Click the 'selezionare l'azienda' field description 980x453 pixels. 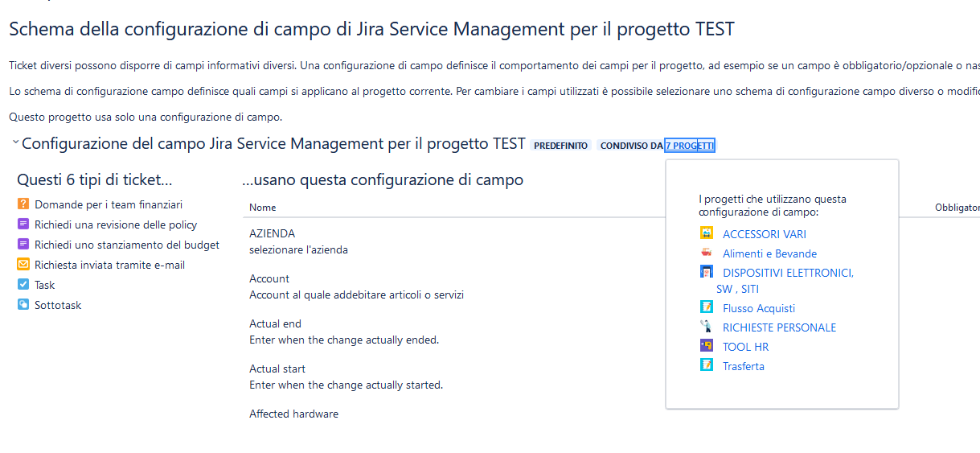click(299, 250)
